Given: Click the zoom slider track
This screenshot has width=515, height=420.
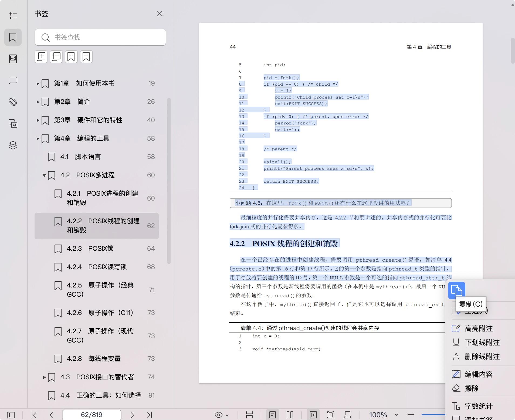Looking at the screenshot, I should point(433,415).
